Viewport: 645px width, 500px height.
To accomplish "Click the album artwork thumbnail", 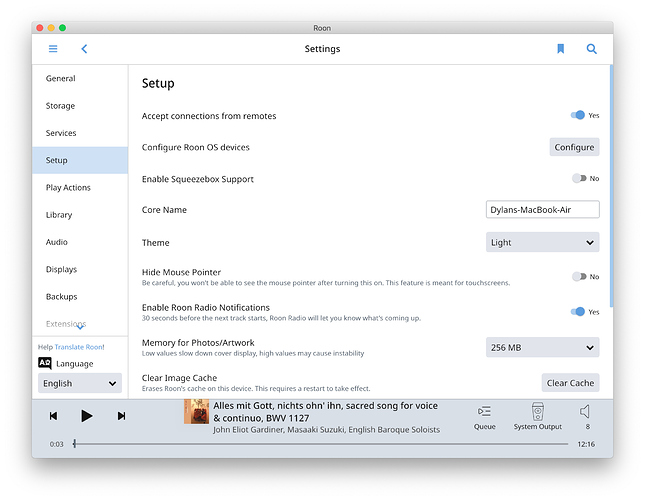I will [197, 411].
